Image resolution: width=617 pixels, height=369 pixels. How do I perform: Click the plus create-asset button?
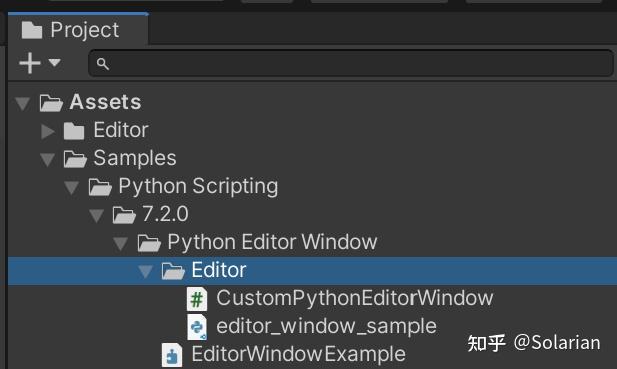pos(30,63)
